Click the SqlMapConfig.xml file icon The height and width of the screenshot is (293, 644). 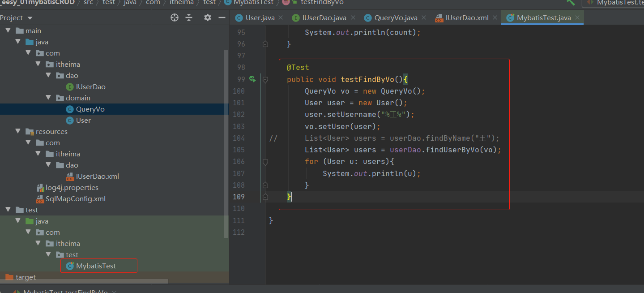[40, 198]
